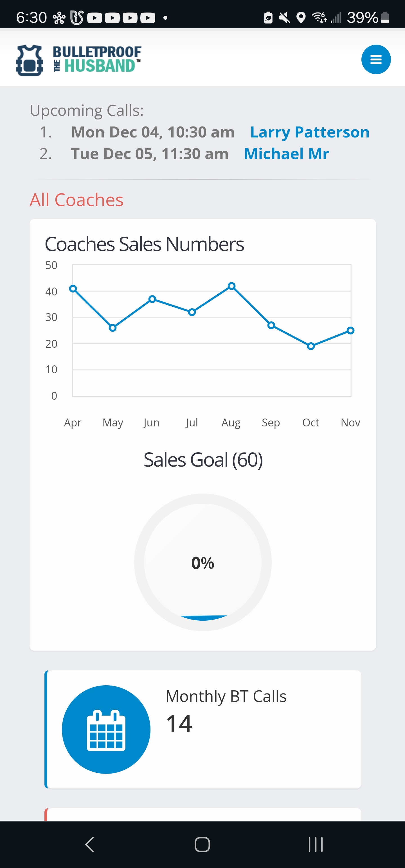The width and height of the screenshot is (405, 868).
Task: Open Michael Mr's upcoming call link
Action: coord(286,154)
